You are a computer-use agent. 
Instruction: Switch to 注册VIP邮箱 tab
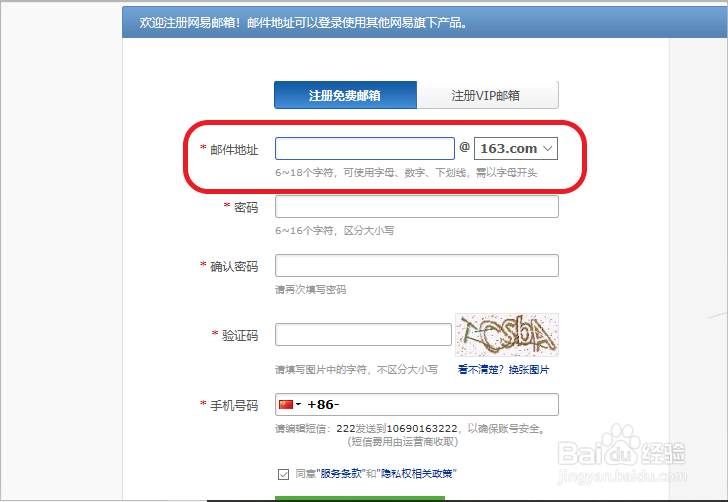point(488,95)
